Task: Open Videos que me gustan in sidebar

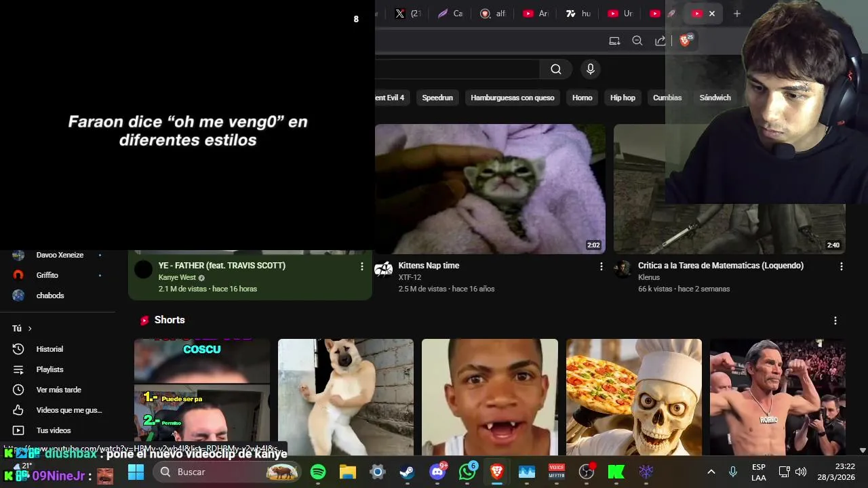Action: [x=58, y=410]
